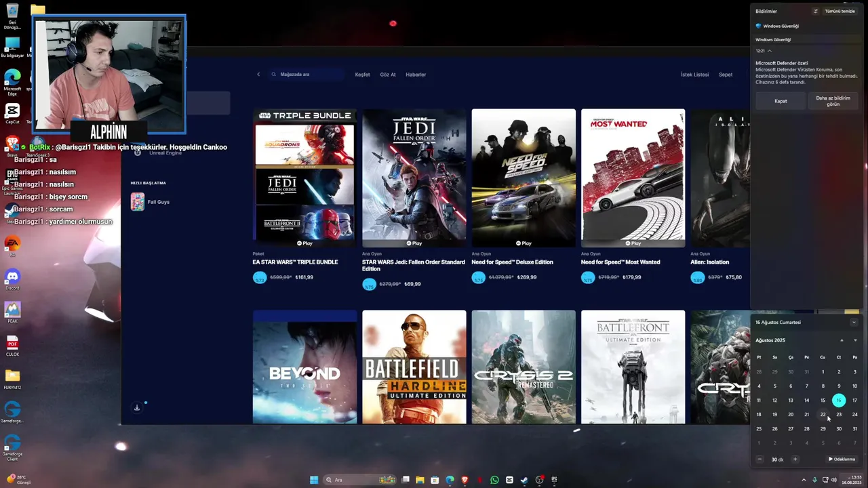Open the Keşfet store tab
The width and height of the screenshot is (868, 488).
[362, 75]
